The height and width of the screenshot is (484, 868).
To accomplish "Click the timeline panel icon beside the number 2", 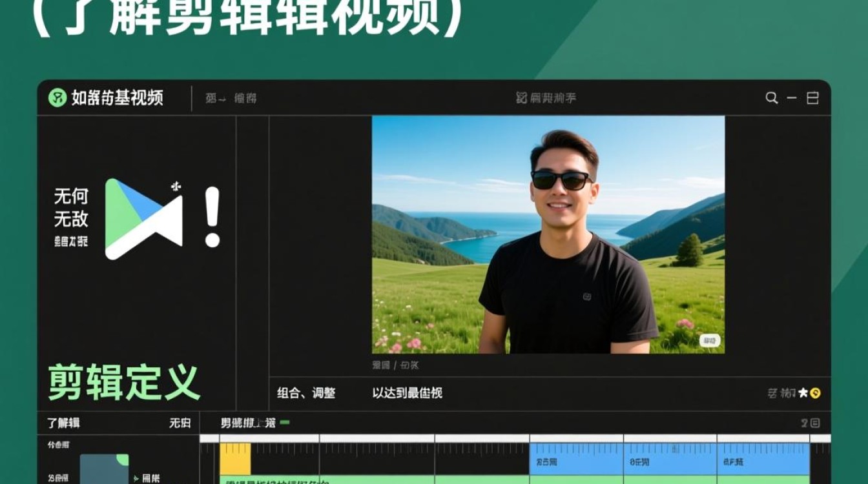I will coord(815,423).
